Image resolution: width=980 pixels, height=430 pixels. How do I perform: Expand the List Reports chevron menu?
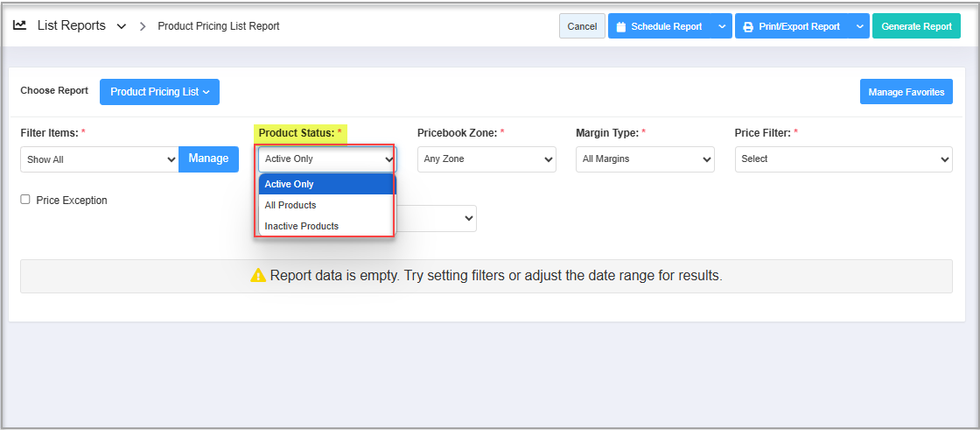coord(122,26)
